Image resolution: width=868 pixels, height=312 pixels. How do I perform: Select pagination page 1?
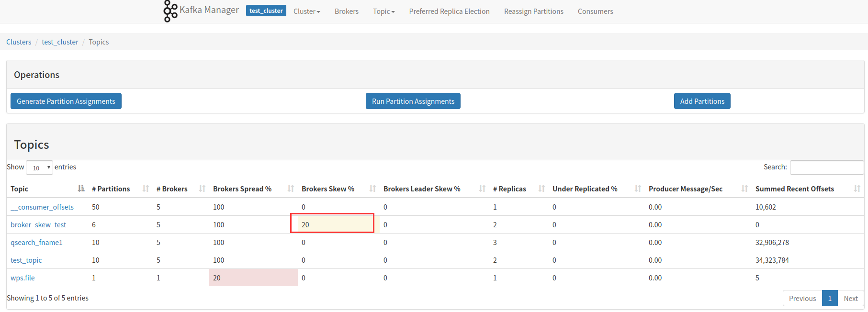click(830, 298)
